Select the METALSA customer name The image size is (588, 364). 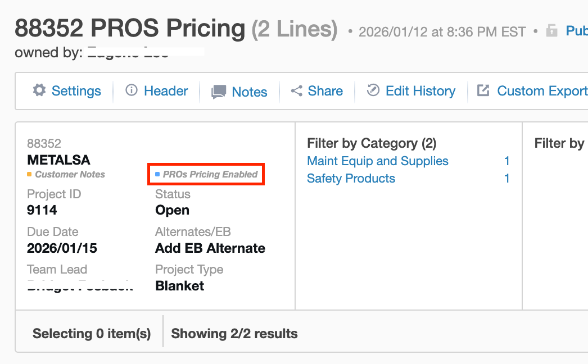[x=58, y=160]
